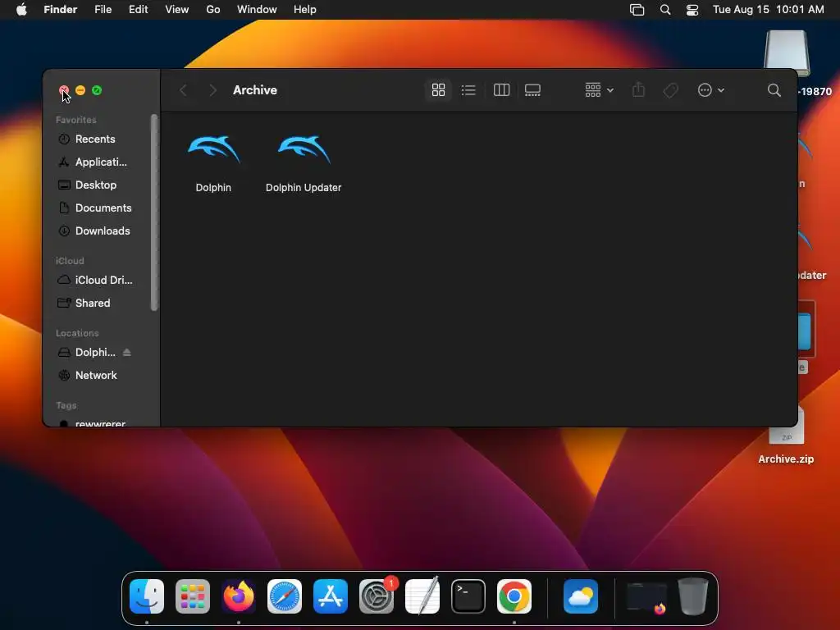This screenshot has width=840, height=630.
Task: Open the group-by options dropdown
Action: [x=599, y=90]
